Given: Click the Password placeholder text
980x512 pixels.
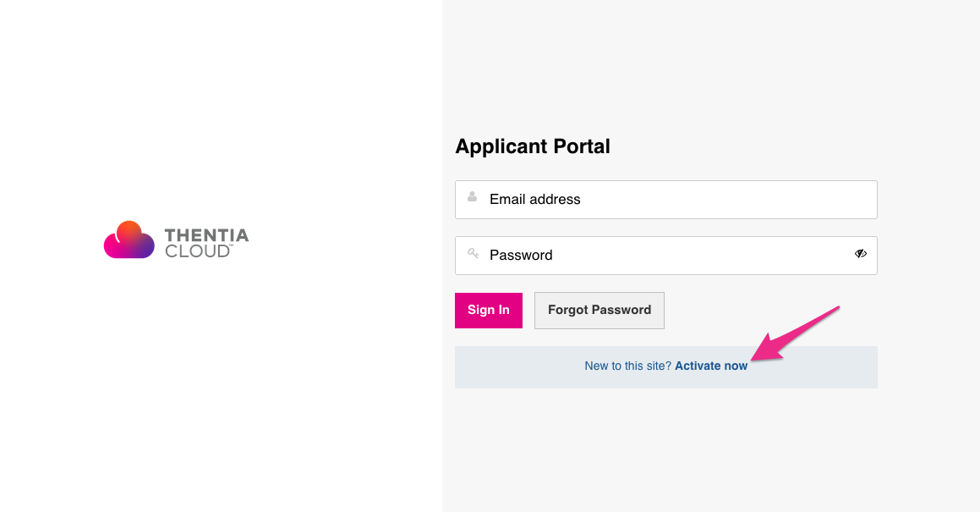Looking at the screenshot, I should 521,256.
